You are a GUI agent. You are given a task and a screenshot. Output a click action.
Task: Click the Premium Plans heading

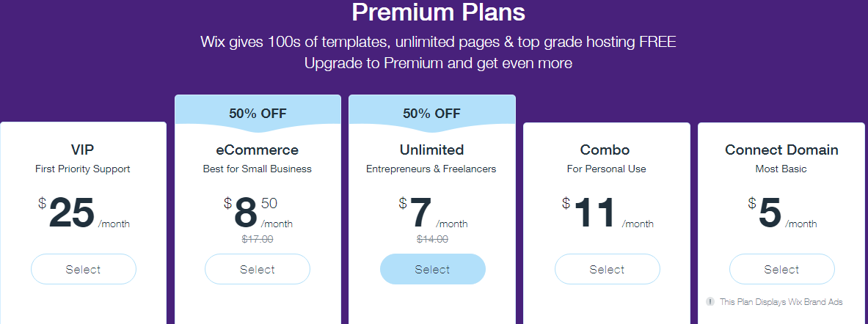coord(439,12)
